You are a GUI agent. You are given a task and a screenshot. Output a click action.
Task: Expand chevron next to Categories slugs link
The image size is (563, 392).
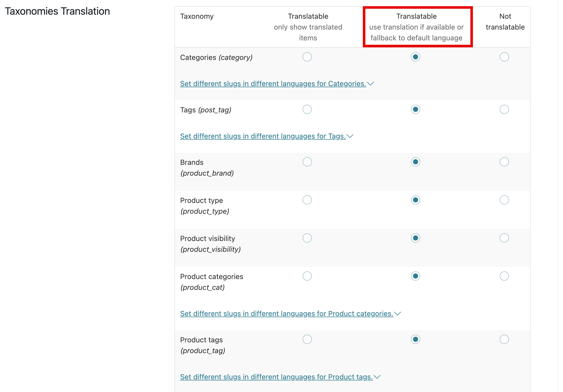point(371,84)
